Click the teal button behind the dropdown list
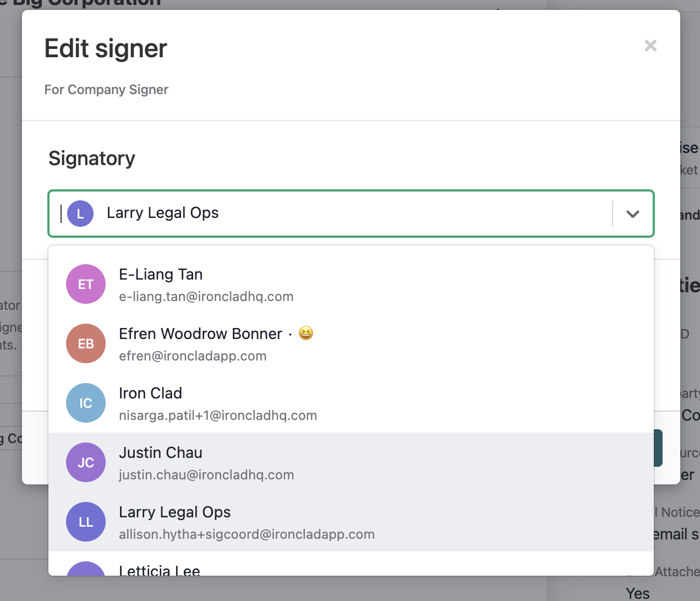Screen dimensions: 700x601 point(658,448)
